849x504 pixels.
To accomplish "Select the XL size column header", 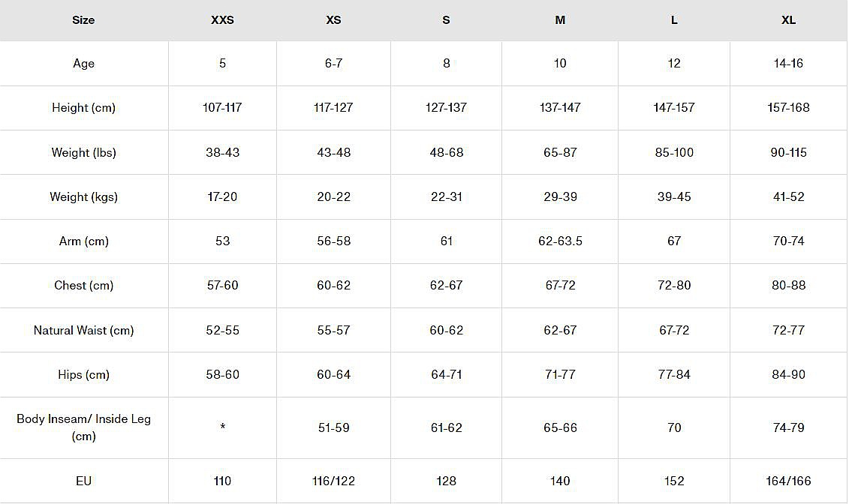I will [788, 20].
